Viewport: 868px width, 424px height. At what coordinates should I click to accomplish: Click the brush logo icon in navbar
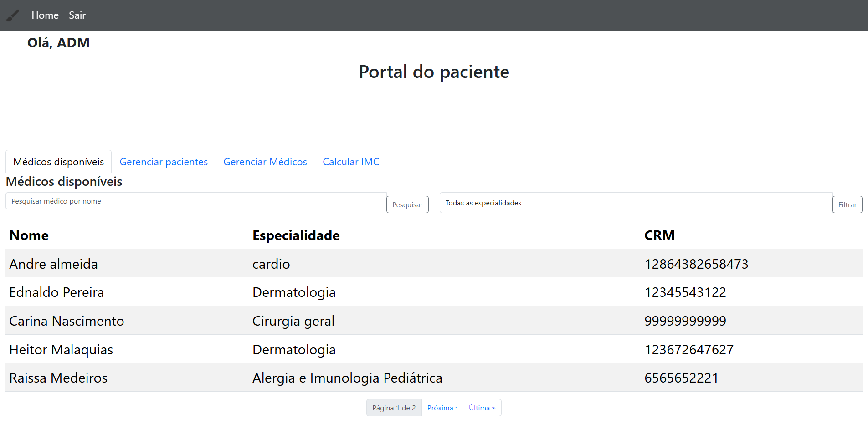pos(12,15)
